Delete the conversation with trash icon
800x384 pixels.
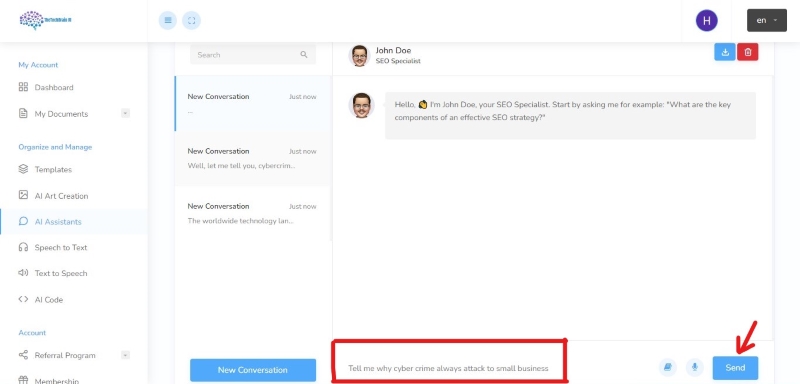747,52
